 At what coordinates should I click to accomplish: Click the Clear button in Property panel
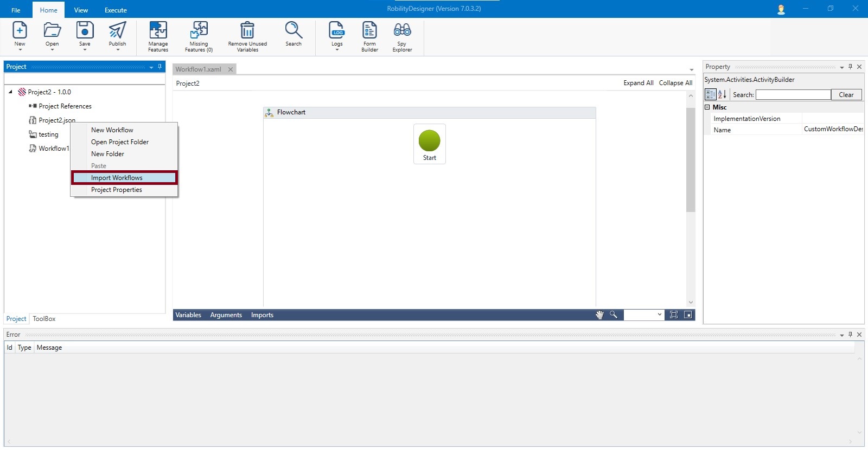[x=846, y=95]
